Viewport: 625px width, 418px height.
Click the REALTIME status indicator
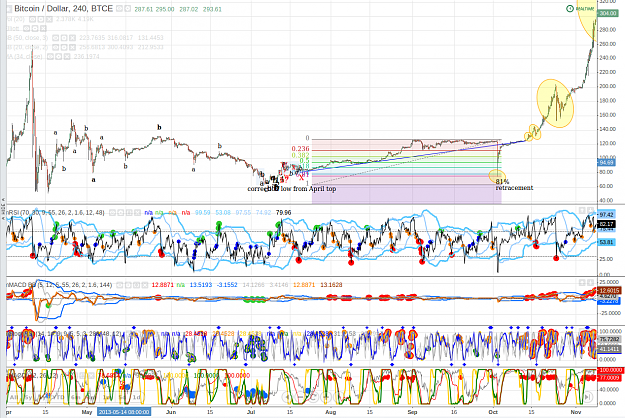click(580, 8)
